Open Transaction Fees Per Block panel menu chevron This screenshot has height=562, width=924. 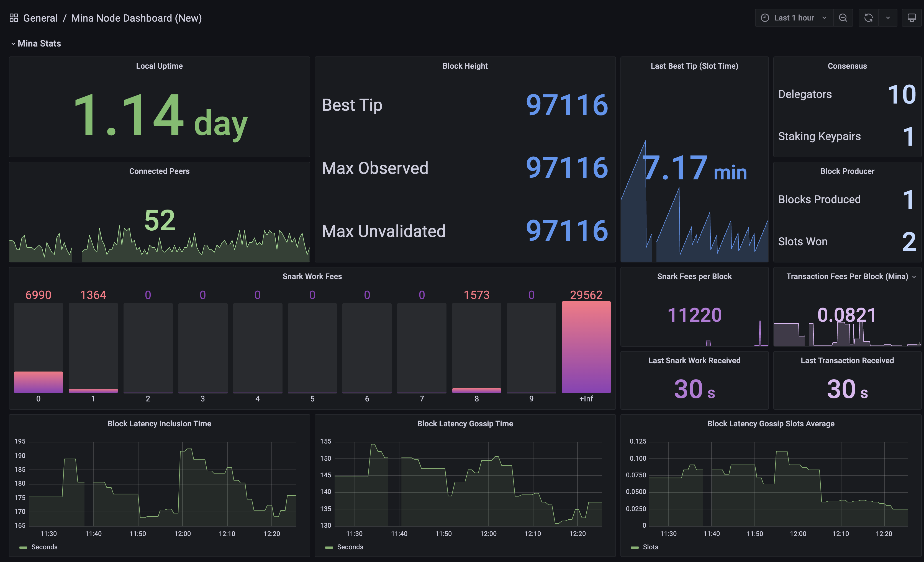pyautogui.click(x=914, y=277)
